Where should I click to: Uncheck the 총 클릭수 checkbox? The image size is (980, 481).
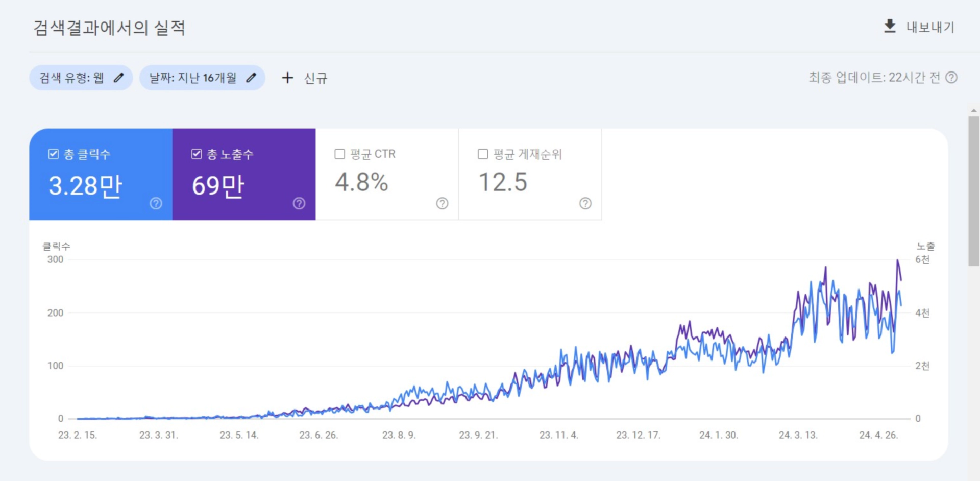(x=53, y=153)
